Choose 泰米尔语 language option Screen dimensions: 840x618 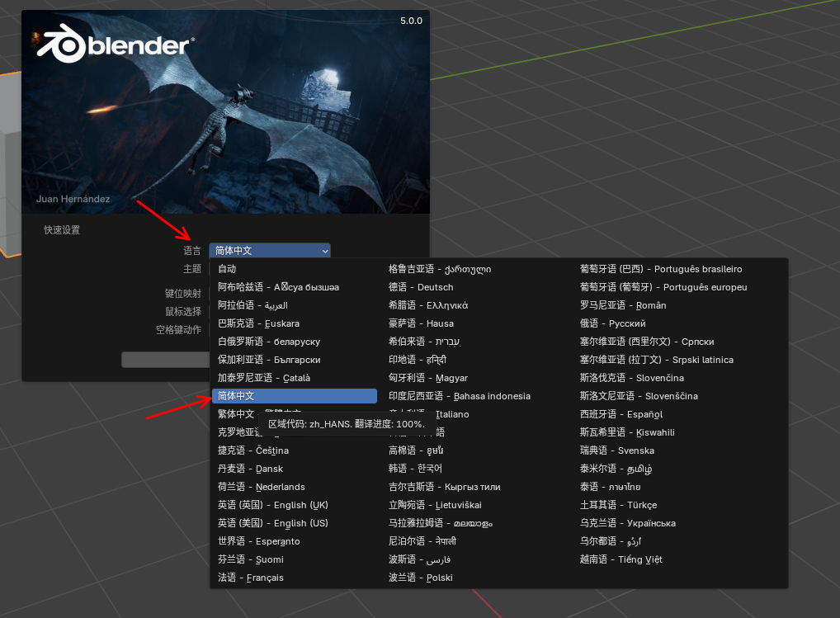point(681,469)
